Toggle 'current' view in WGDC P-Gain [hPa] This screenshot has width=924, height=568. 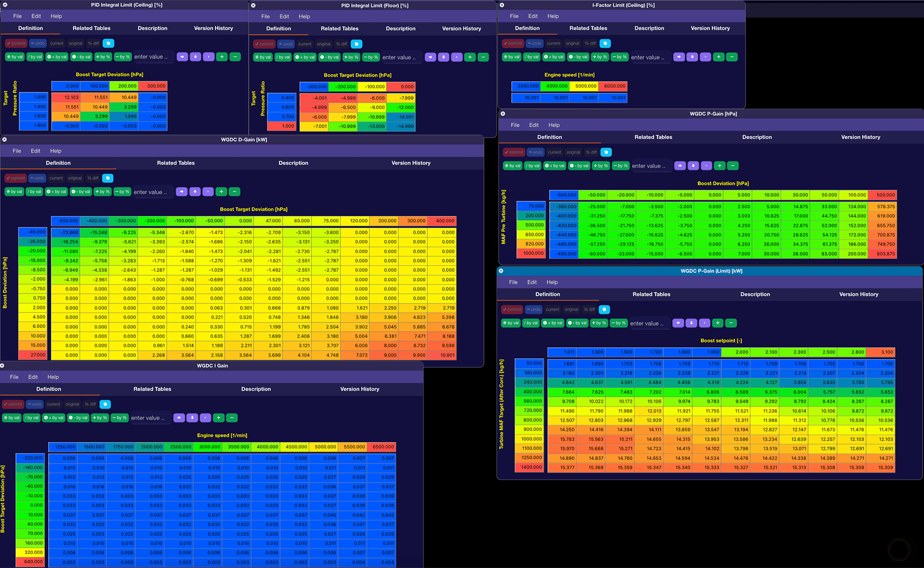[x=554, y=152]
